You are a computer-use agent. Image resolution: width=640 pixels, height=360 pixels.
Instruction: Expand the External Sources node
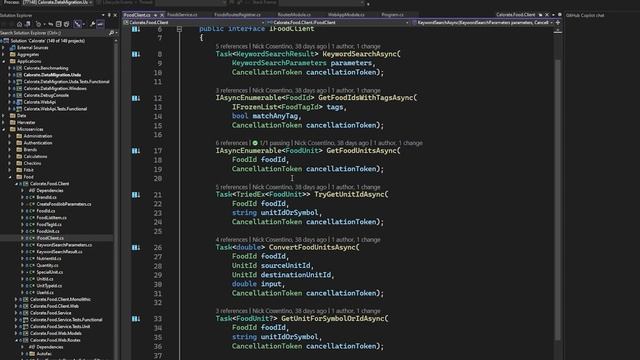pyautogui.click(x=4, y=48)
